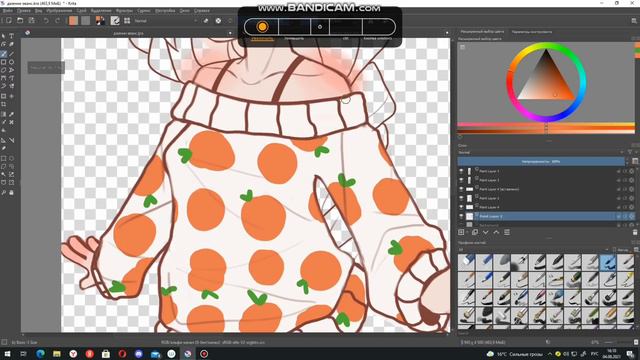This screenshot has width=640, height=360.
Task: Hide the Paint Layer 4 (вставлено) layer
Action: (x=461, y=189)
